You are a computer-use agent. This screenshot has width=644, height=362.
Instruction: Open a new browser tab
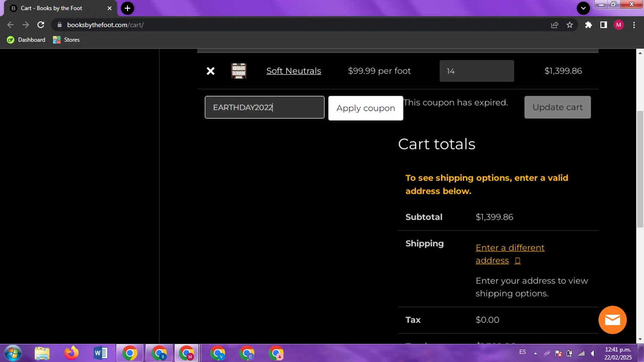tap(128, 8)
